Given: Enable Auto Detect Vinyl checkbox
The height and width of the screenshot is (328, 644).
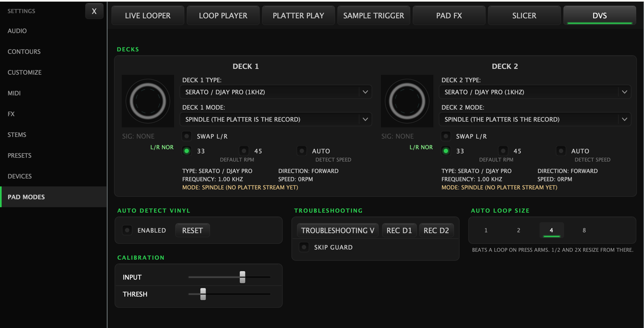Looking at the screenshot, I should pyautogui.click(x=127, y=230).
